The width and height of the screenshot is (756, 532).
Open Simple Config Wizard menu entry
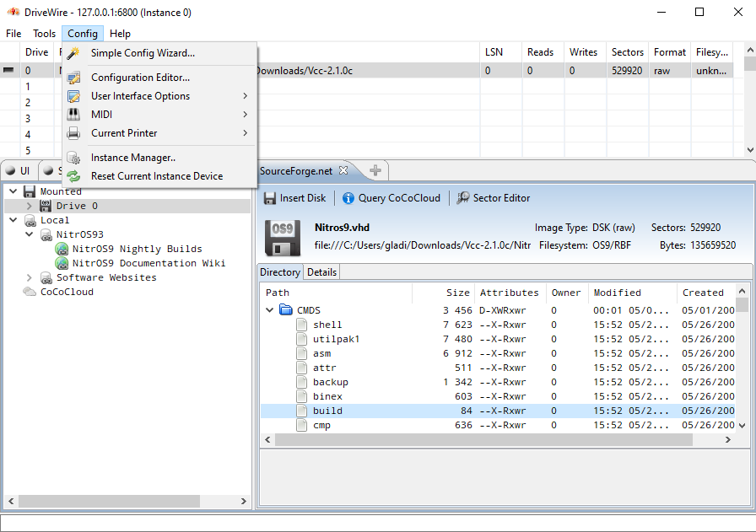pos(142,53)
